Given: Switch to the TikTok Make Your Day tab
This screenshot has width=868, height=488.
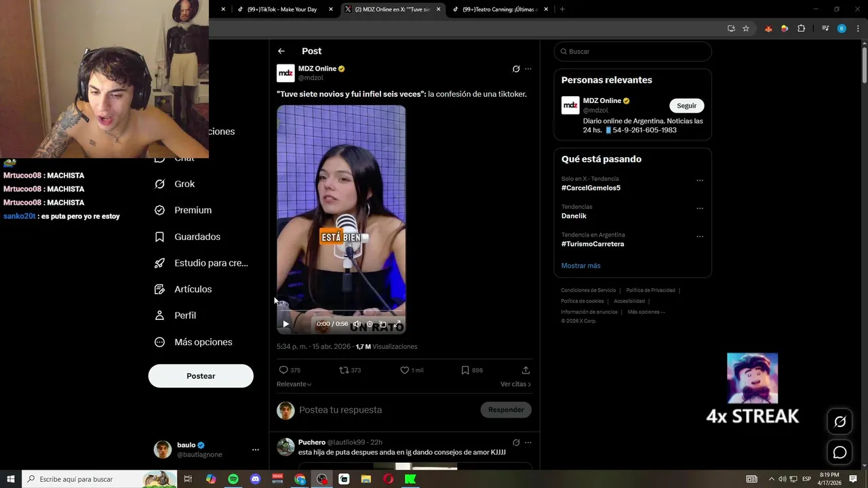Looking at the screenshot, I should click(x=281, y=9).
